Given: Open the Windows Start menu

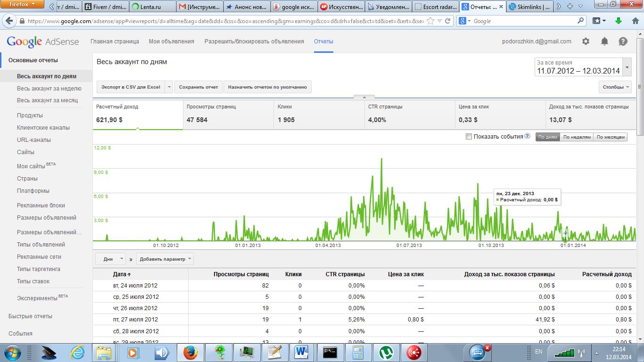Looking at the screenshot, I should coord(11,352).
